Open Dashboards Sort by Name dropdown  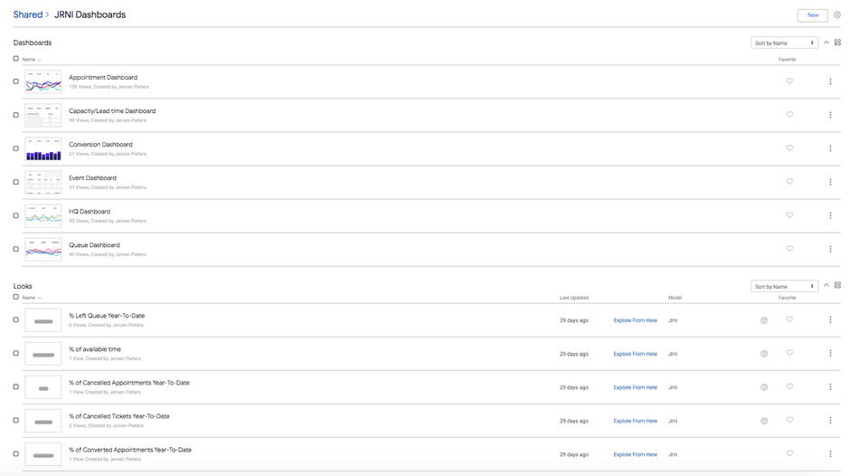[x=784, y=43]
